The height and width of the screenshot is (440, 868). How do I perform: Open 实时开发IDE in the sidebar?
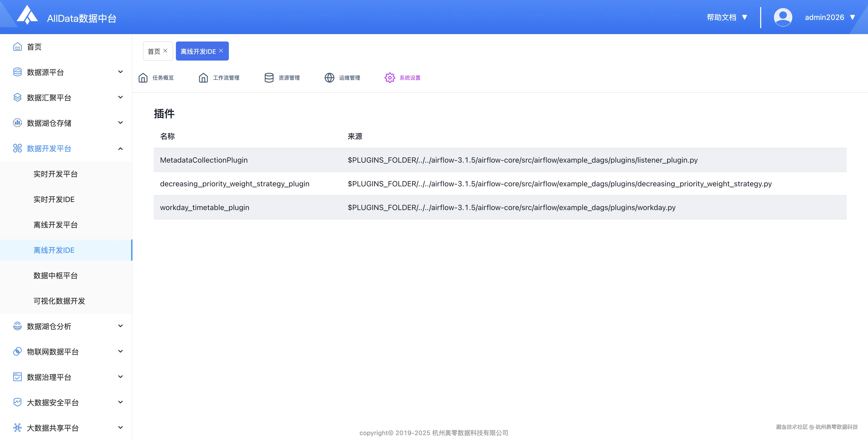click(54, 199)
